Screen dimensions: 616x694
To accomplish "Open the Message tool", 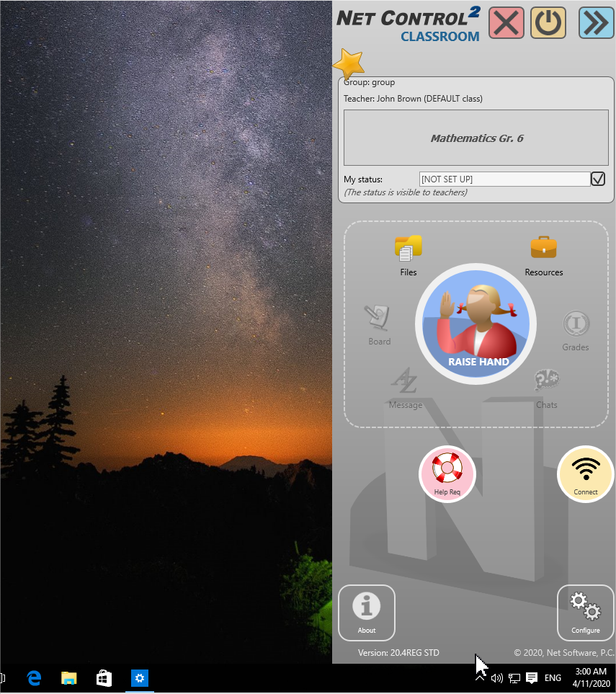I will [406, 388].
